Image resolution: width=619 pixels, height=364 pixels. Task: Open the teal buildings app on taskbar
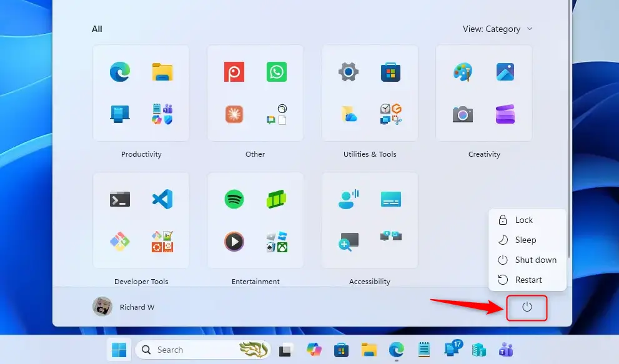coord(479,350)
